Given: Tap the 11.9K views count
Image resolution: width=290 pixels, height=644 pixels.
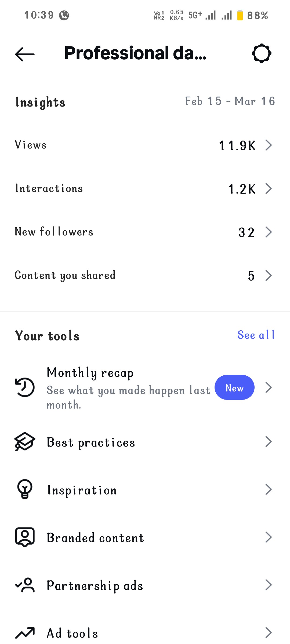Looking at the screenshot, I should click(x=237, y=145).
